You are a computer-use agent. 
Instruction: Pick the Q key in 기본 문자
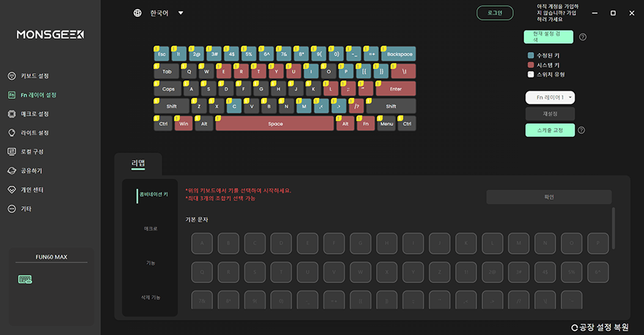pyautogui.click(x=202, y=272)
